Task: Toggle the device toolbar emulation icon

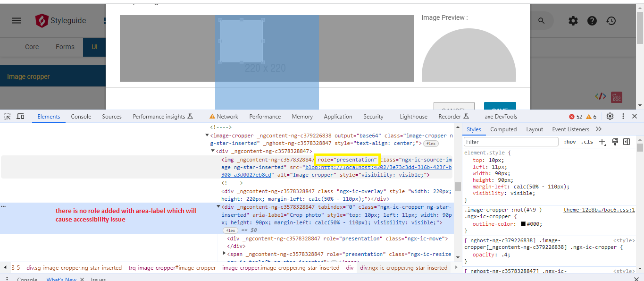Action: (x=20, y=116)
